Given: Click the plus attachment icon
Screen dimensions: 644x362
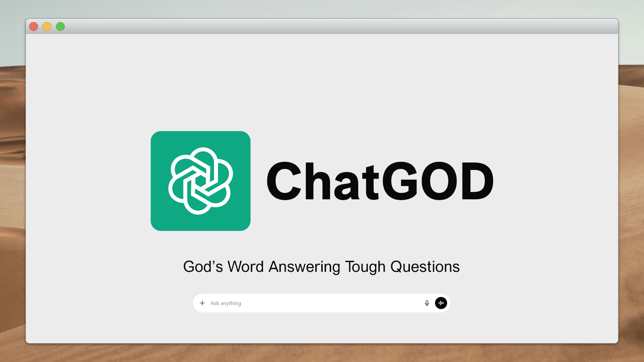Looking at the screenshot, I should point(202,303).
